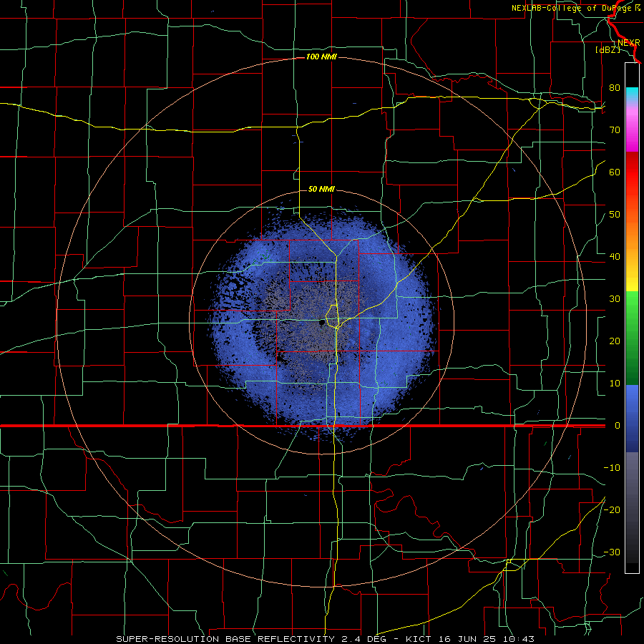Viewport: 644px width, 644px height.
Task: Click the -20 value on the dBZ scale
Action: tap(612, 509)
